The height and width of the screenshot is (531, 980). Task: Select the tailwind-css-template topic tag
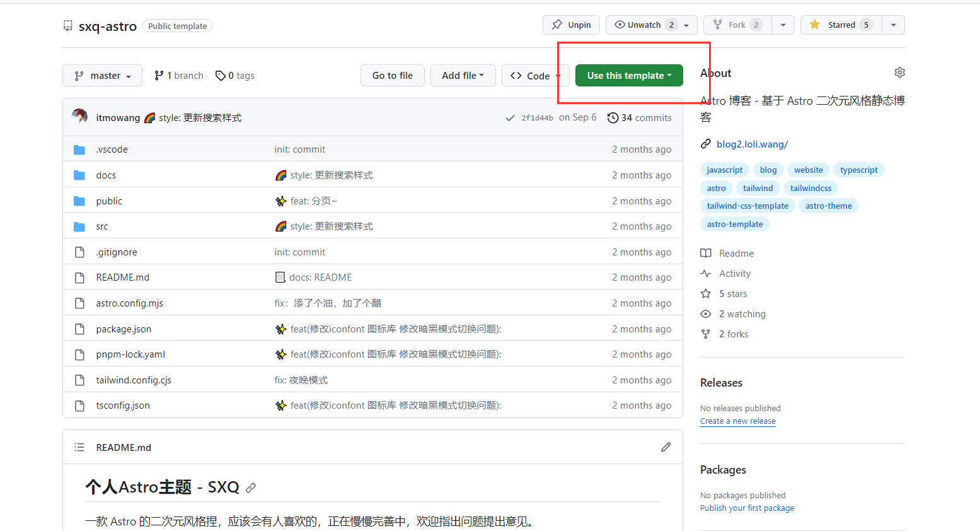click(x=747, y=206)
